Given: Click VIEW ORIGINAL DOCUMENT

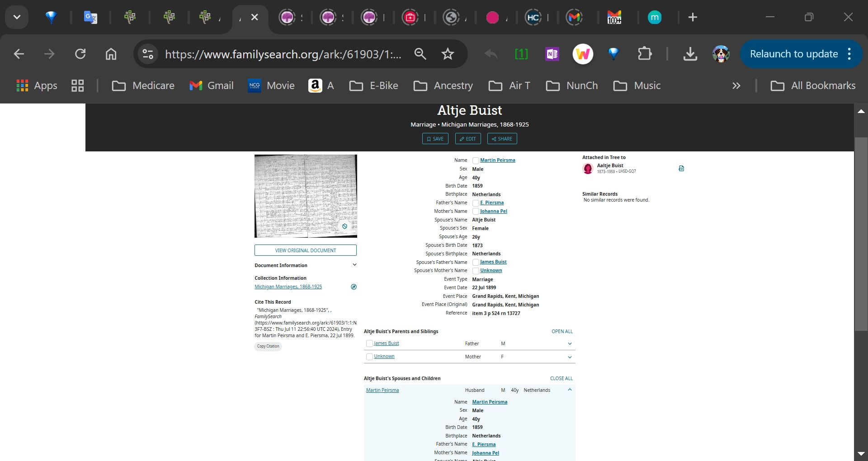Looking at the screenshot, I should [306, 250].
